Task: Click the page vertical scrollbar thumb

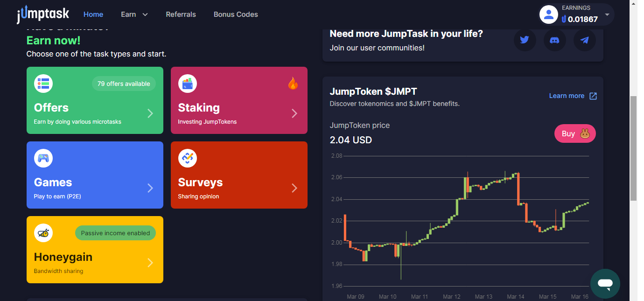Action: (633, 148)
